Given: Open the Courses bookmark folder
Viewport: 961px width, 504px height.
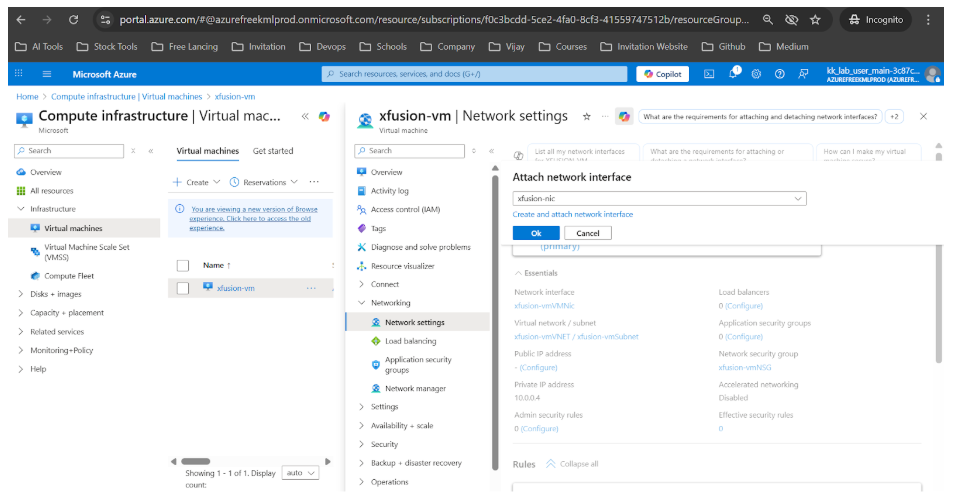Looking at the screenshot, I should (x=563, y=47).
